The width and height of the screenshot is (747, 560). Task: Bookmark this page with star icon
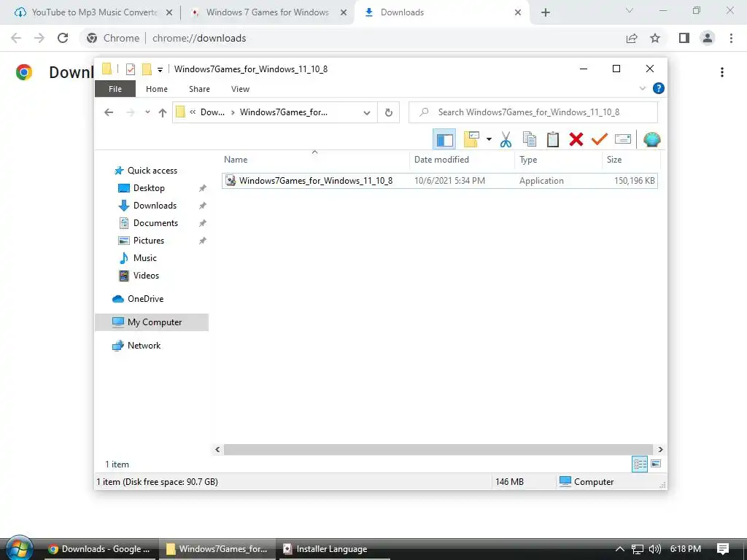[x=655, y=38]
